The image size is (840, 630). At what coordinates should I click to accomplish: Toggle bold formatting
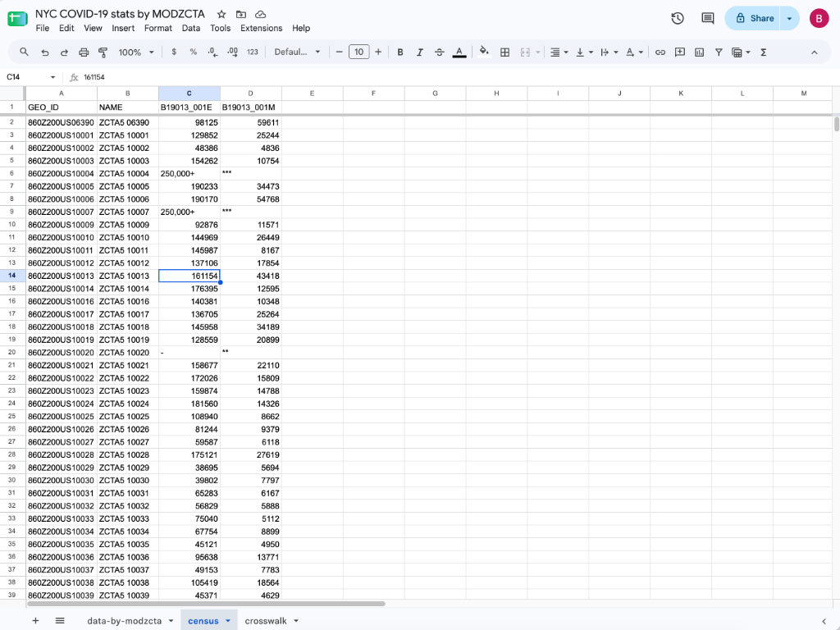coord(399,52)
